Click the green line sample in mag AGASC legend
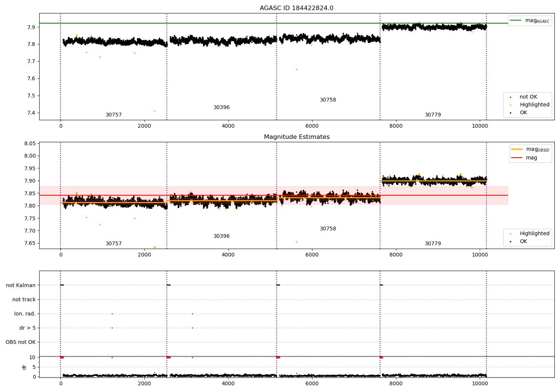The image size is (560, 392). pyautogui.click(x=516, y=20)
